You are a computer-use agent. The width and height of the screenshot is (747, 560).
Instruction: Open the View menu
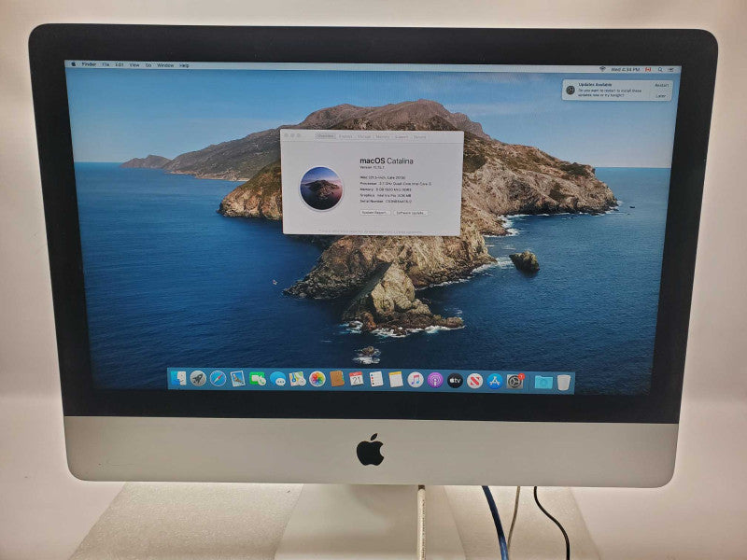tap(134, 64)
